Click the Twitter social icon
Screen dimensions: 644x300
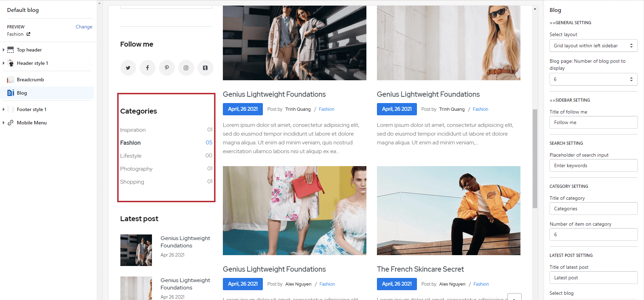128,68
